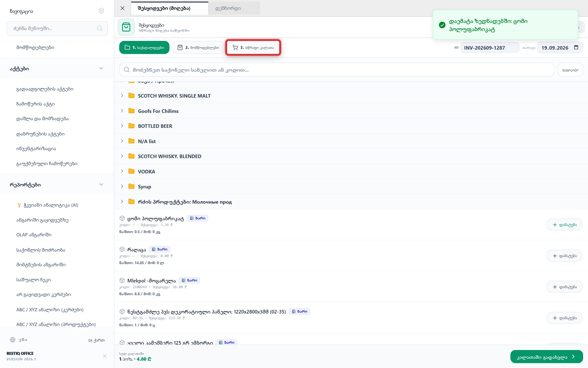Click the ბარი badge on რაღაცა
The width and height of the screenshot is (588, 368).
coord(160,249)
